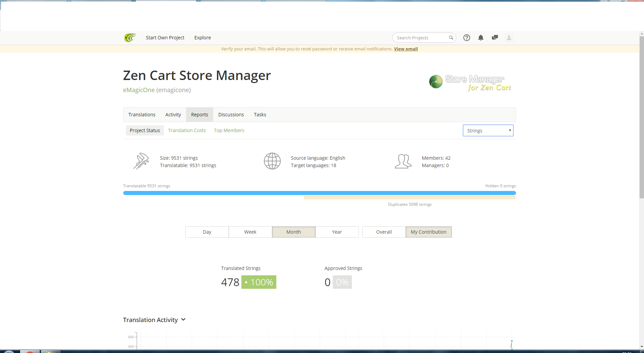The width and height of the screenshot is (644, 353).
Task: Click the Translated Strings heading
Action: 241,268
